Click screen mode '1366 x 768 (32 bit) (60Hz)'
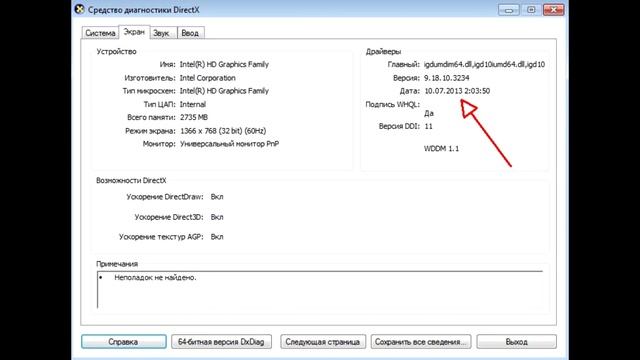 point(223,131)
